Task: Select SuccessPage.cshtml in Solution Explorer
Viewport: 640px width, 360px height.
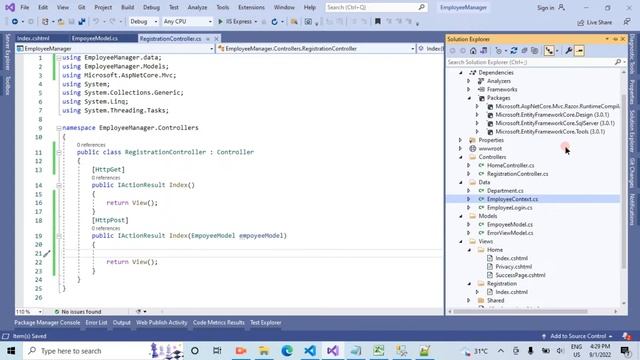Action: point(520,275)
